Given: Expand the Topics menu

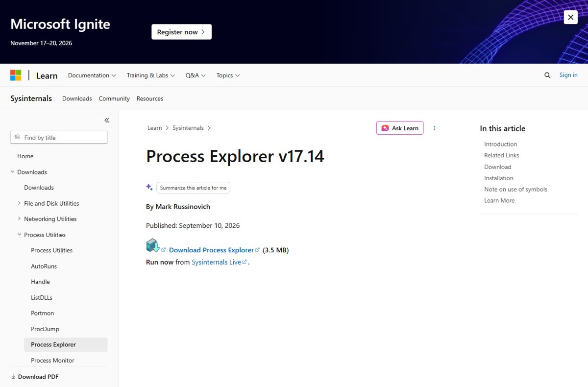Looking at the screenshot, I should [228, 75].
